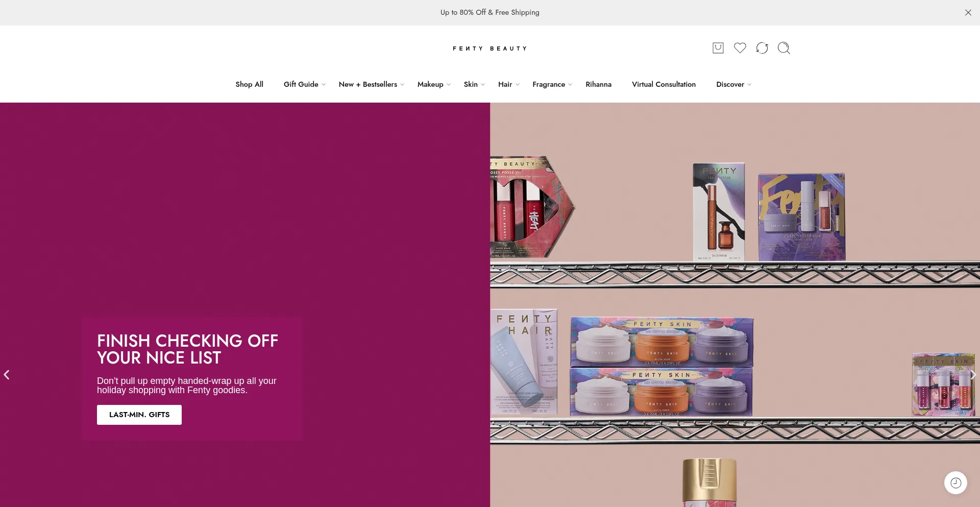
Task: Click the Fenty Skin jars gift set image
Action: [661, 367]
